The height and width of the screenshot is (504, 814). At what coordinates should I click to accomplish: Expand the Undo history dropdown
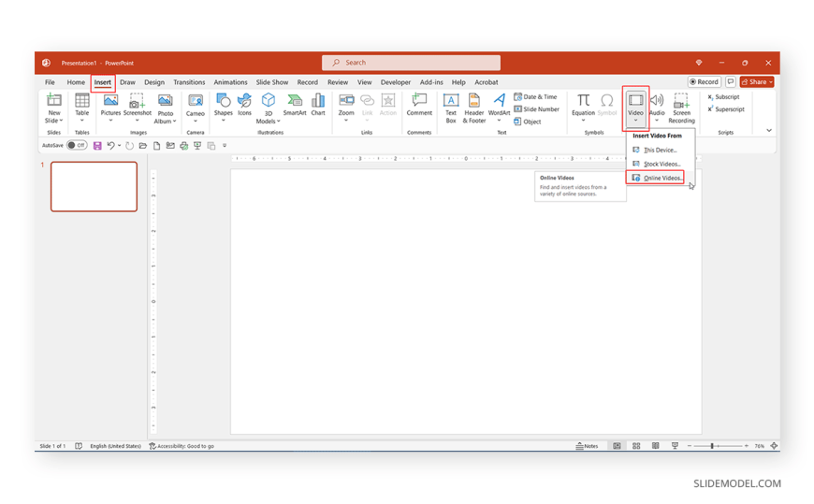click(x=120, y=146)
